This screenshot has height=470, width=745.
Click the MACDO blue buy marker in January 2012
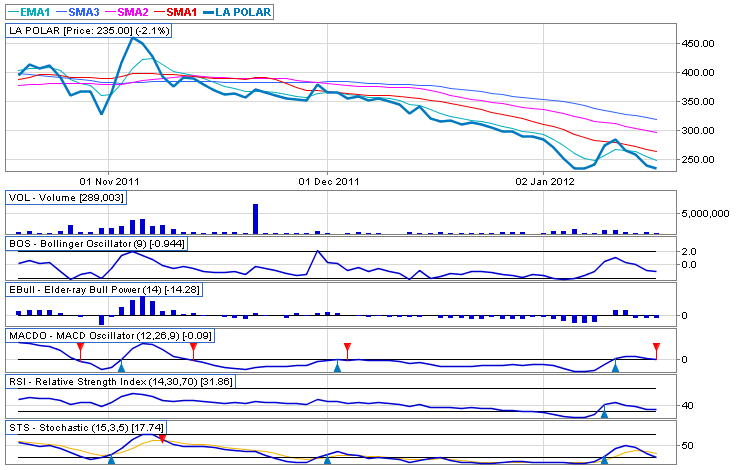pos(615,366)
